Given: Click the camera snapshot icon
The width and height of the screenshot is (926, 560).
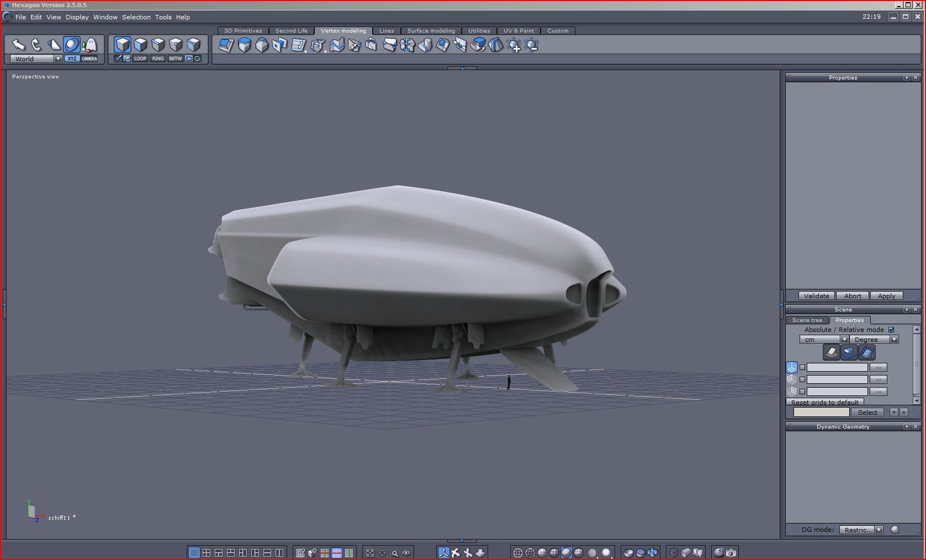Looking at the screenshot, I should [x=731, y=552].
